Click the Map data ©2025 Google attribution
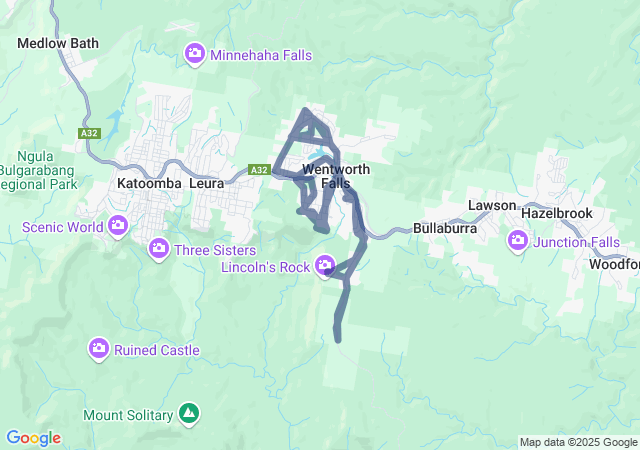This screenshot has height=450, width=640. (x=578, y=442)
